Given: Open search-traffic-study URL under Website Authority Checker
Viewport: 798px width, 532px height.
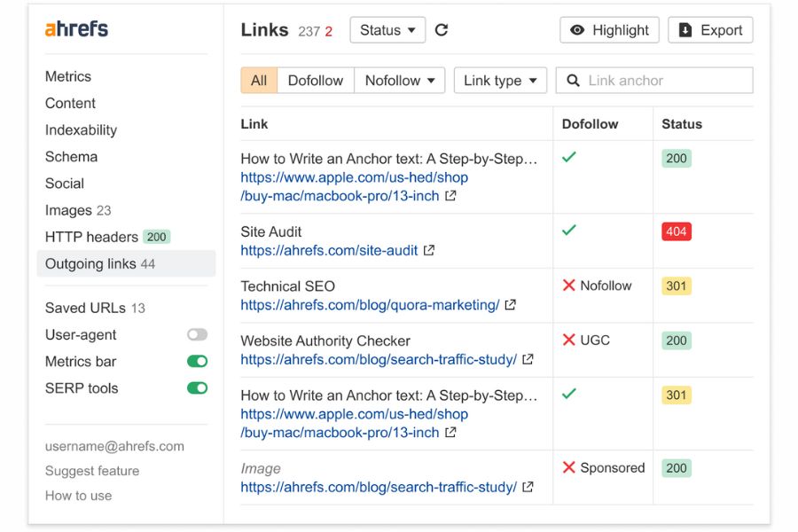Looking at the screenshot, I should click(x=379, y=359).
